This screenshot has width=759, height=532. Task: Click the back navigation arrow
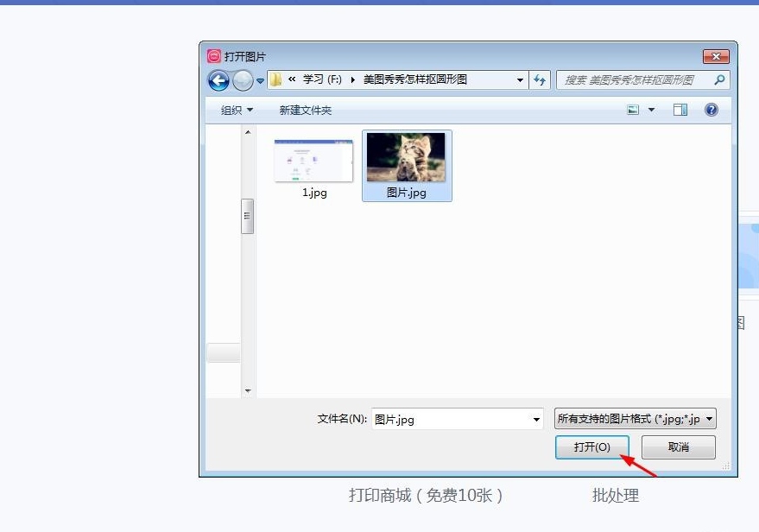click(218, 79)
